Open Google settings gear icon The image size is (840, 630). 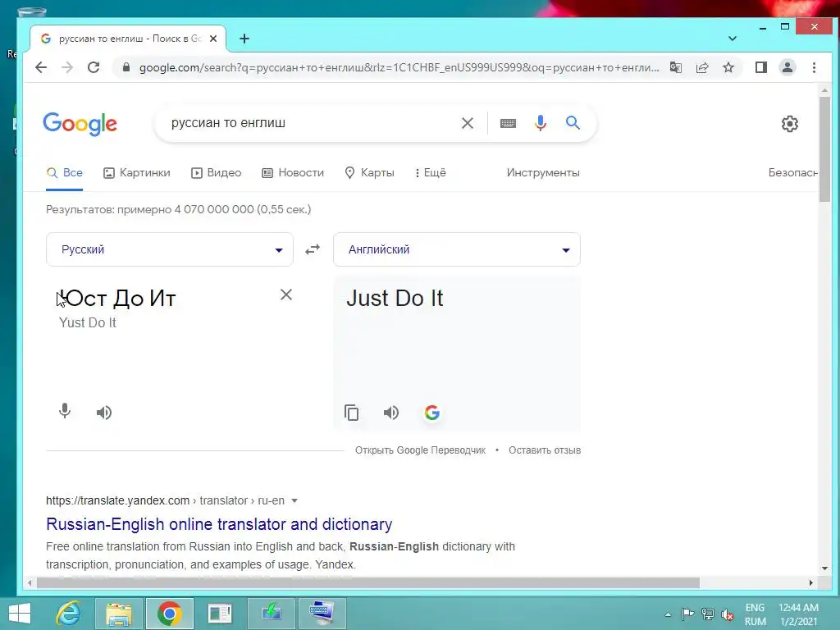pos(790,124)
